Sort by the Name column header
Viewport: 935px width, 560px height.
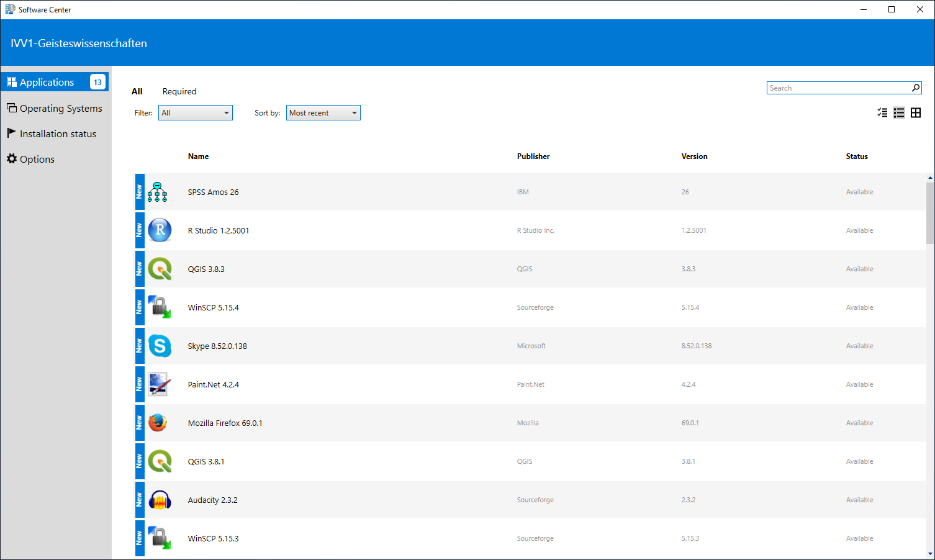point(199,156)
